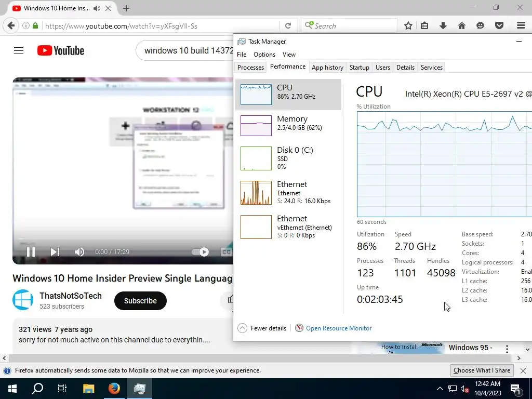Open Task Manager File menu
The height and width of the screenshot is (399, 532).
pyautogui.click(x=242, y=54)
